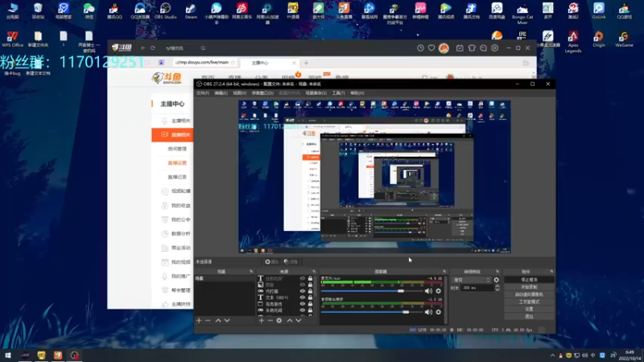Open the Origin desktop shortcut
The width and height of the screenshot is (644, 362).
599,39
